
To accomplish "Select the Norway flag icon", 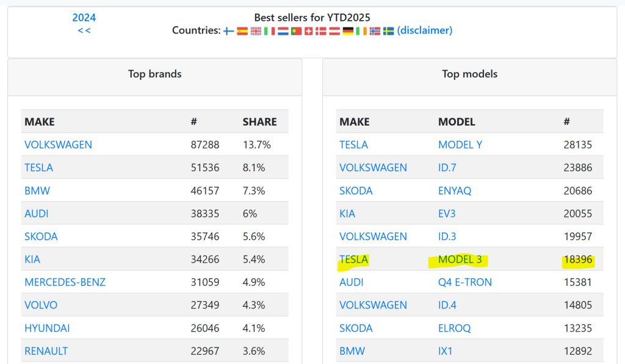I will (x=375, y=30).
